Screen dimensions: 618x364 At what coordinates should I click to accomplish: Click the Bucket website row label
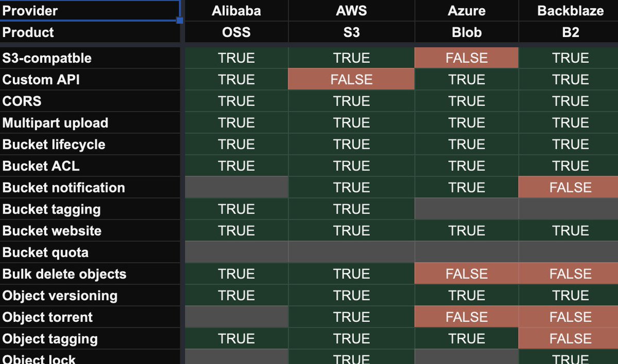(x=90, y=231)
